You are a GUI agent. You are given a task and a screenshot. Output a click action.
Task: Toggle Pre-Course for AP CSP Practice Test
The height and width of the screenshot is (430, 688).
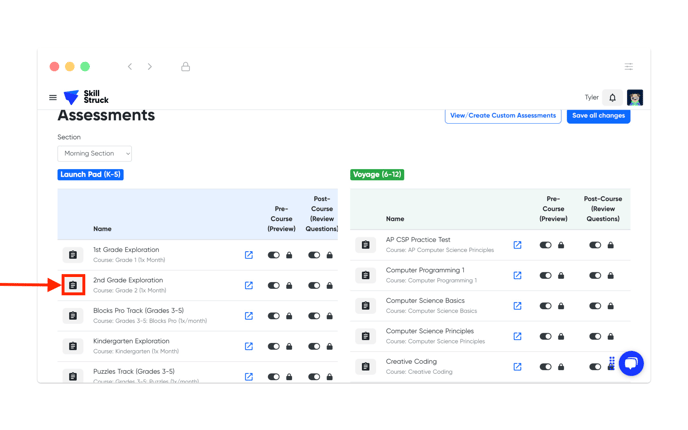(545, 245)
